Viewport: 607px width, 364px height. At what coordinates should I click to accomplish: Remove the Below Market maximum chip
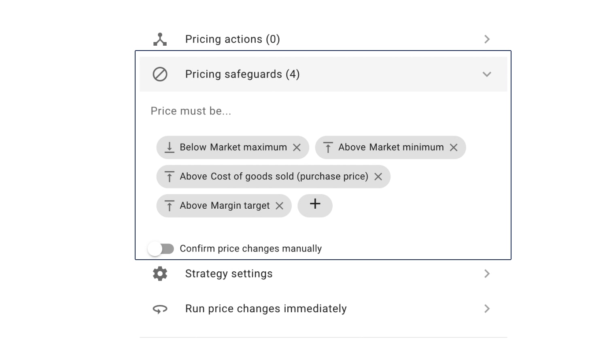[x=297, y=148]
